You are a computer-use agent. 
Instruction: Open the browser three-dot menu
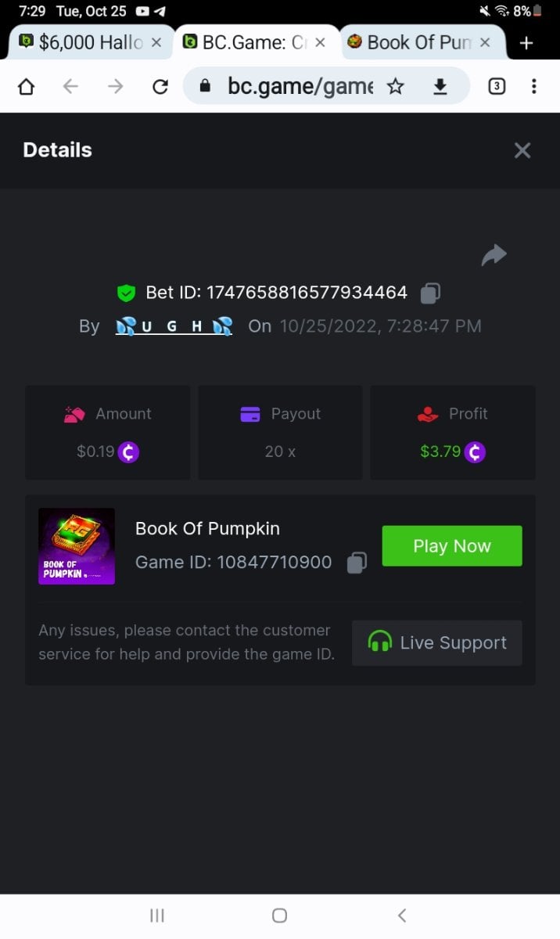pyautogui.click(x=533, y=86)
